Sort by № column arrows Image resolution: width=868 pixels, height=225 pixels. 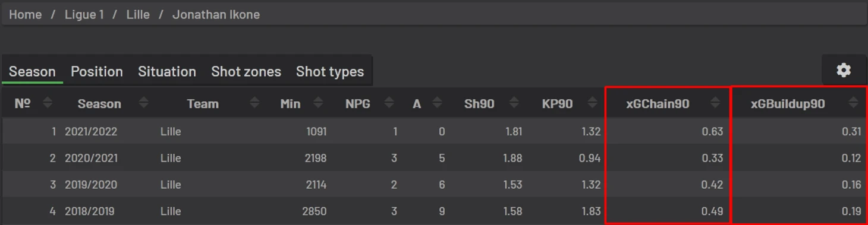click(48, 103)
